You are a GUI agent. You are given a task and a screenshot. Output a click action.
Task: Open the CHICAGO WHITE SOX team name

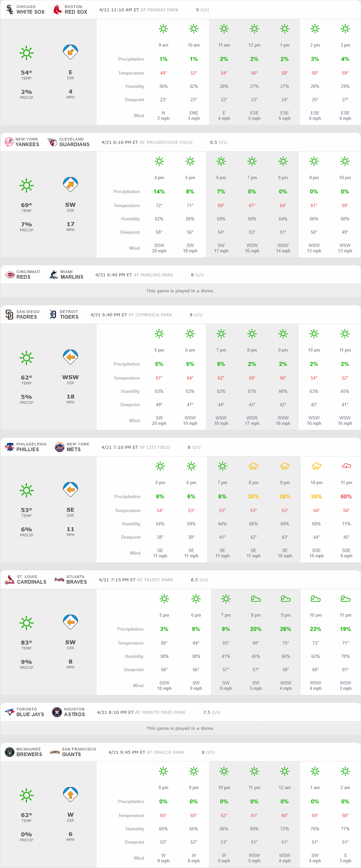point(30,9)
